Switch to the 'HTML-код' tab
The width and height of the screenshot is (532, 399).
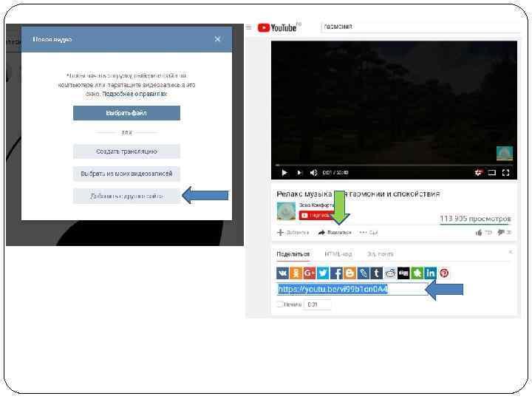(x=338, y=254)
